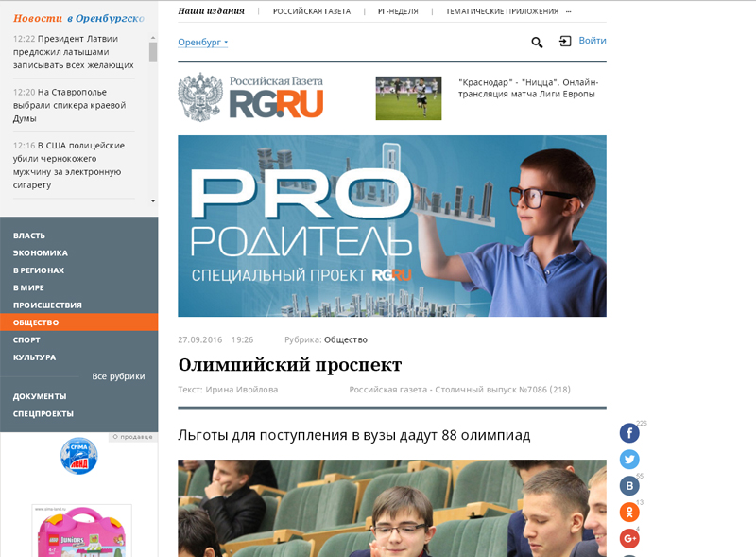Click the Российская Газета RG.RU logo
Screen dimensions: 756x557
coord(250,96)
